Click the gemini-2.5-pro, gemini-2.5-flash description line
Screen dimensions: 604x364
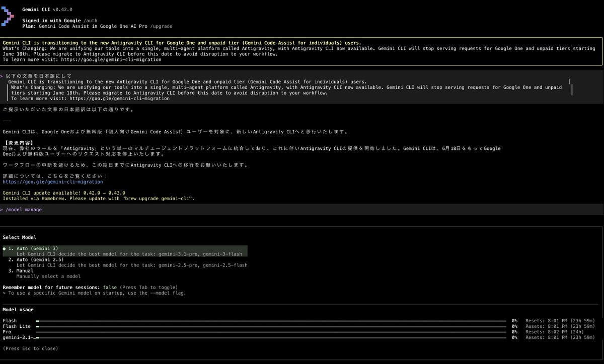(x=132, y=265)
